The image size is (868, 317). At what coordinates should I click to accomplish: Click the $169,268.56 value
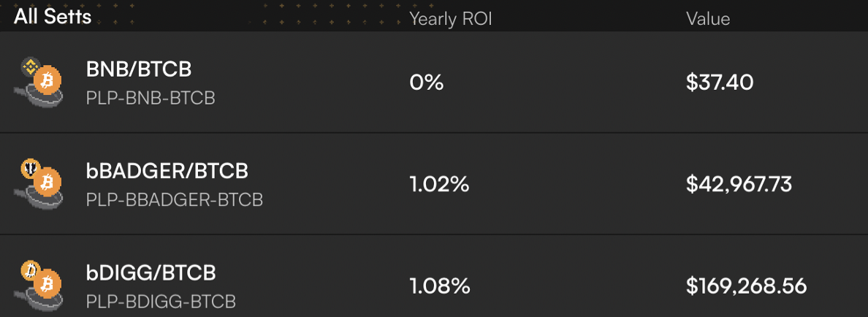pyautogui.click(x=746, y=286)
